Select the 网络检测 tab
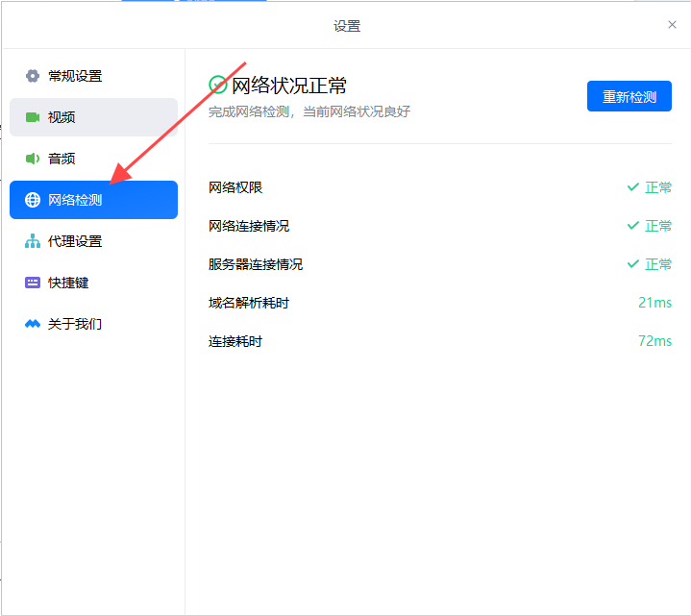The image size is (691, 616). [x=93, y=200]
